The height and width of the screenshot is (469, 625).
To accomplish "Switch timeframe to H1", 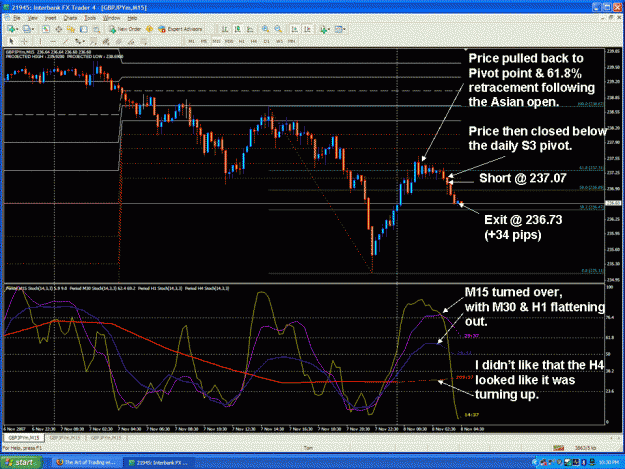I will click(x=242, y=41).
